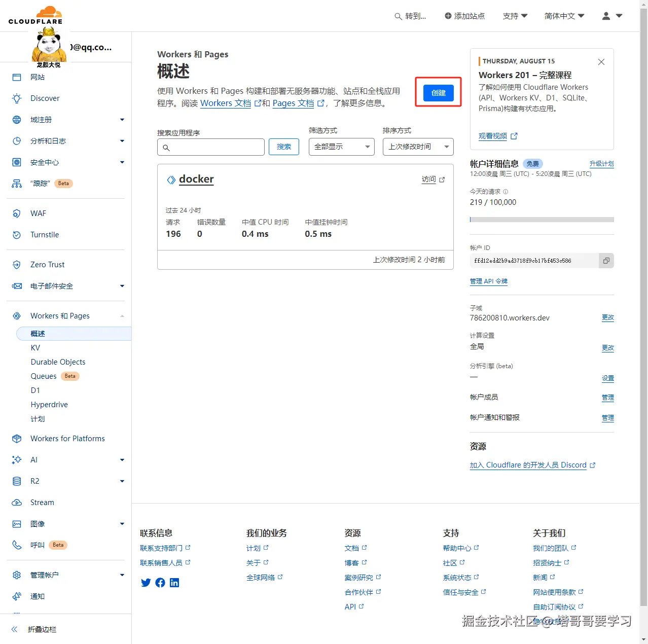This screenshot has width=648, height=644.
Task: Click the 通知 megaphone icon
Action: click(17, 596)
